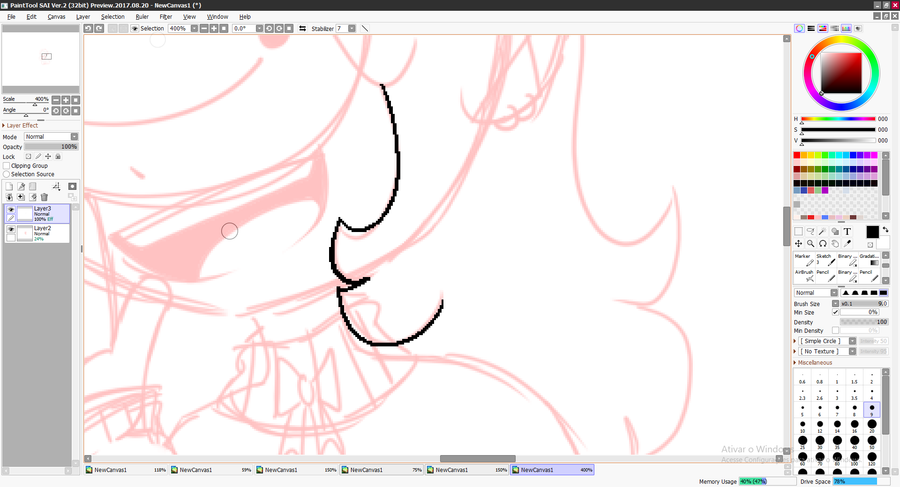Open the zoom percentage dropdown in toolbar
The height and width of the screenshot is (487, 900).
pyautogui.click(x=194, y=28)
